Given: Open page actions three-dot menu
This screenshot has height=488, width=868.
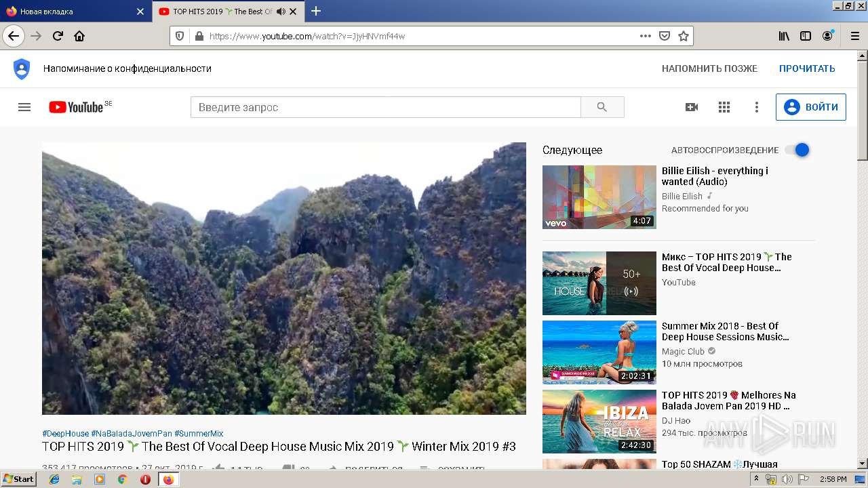Looking at the screenshot, I should click(646, 36).
